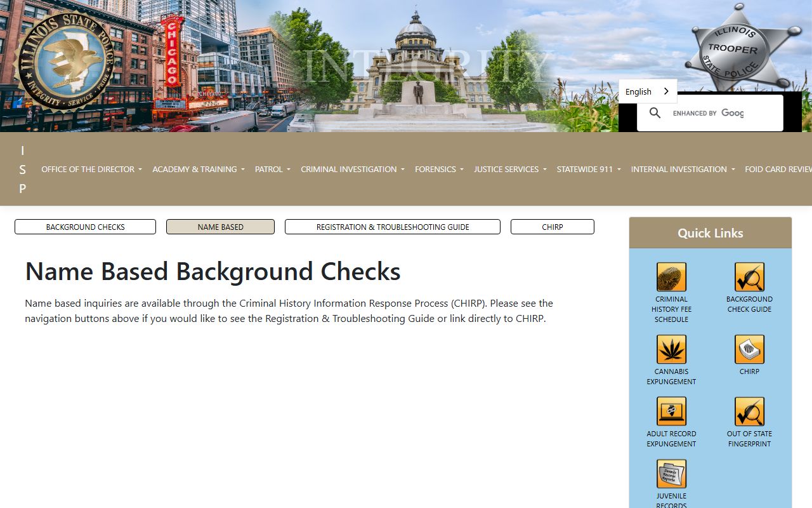Open Cannabis Expungement leaf icon
Screen dimensions: 812x508
tap(671, 349)
